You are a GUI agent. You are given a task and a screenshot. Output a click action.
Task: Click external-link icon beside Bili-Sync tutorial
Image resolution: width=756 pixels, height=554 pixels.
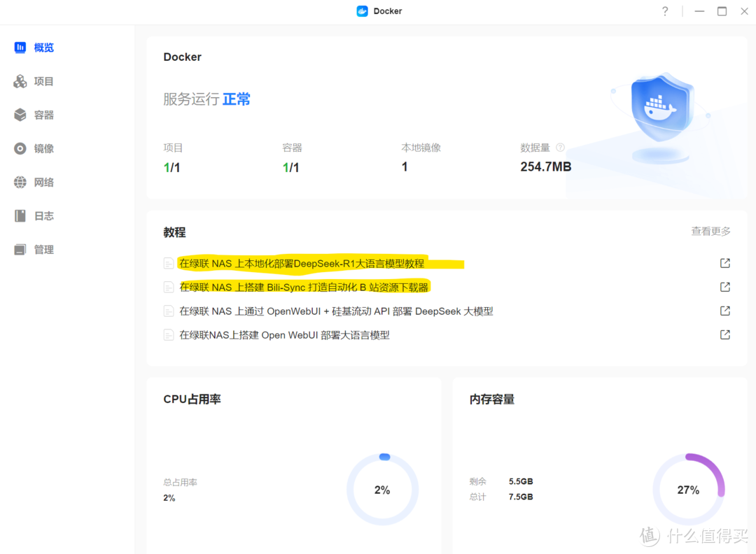pyautogui.click(x=724, y=286)
